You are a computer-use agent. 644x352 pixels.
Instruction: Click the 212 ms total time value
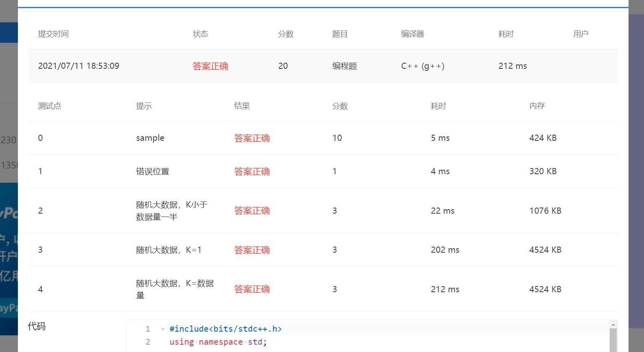tap(513, 66)
